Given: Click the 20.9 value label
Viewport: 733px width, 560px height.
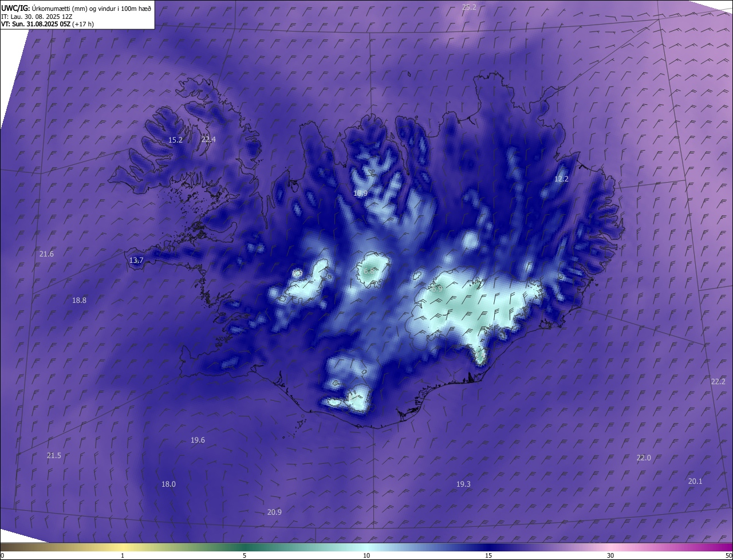Looking at the screenshot, I should point(274,512).
